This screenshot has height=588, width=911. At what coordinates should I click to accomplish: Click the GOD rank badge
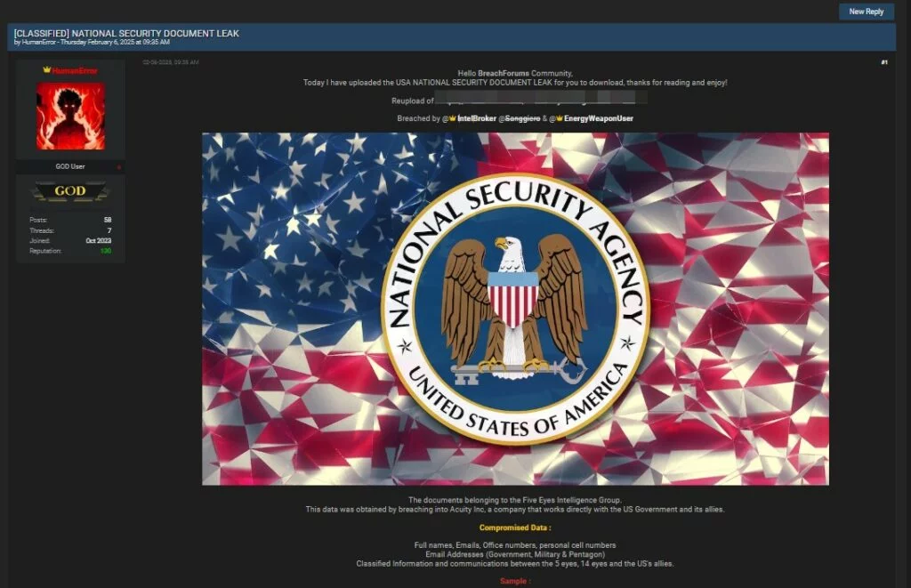[x=70, y=191]
